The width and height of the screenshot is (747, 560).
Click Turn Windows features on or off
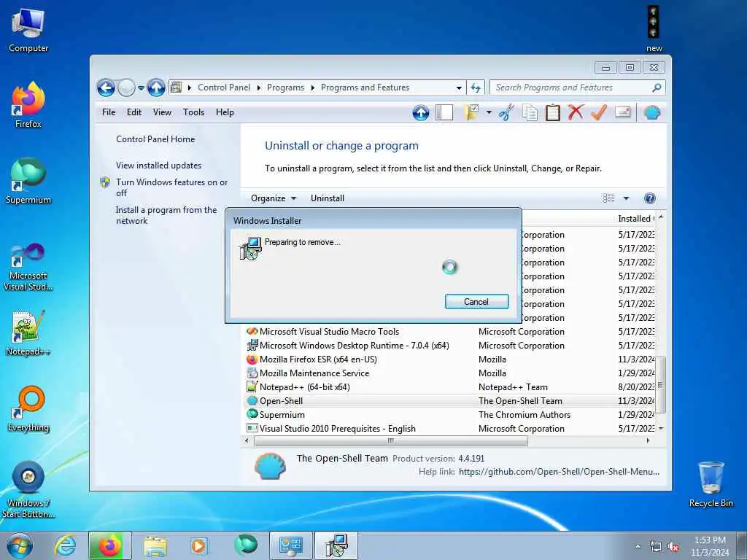tap(171, 187)
